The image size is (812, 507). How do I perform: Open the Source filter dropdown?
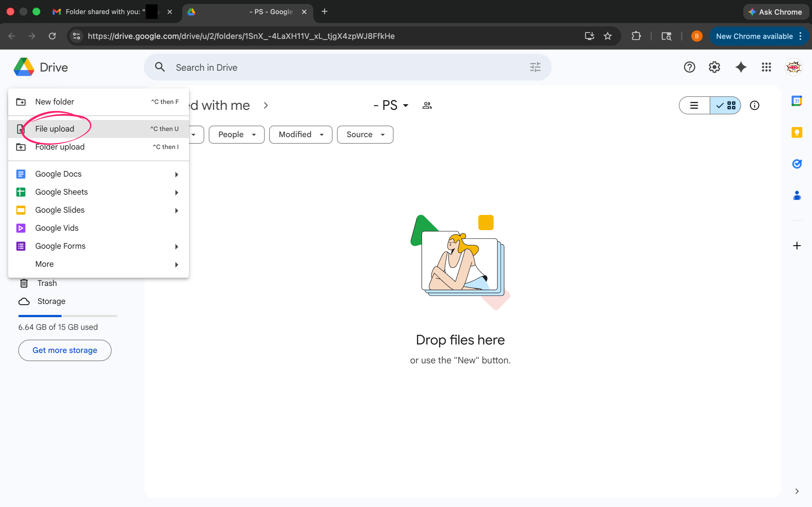pos(365,134)
